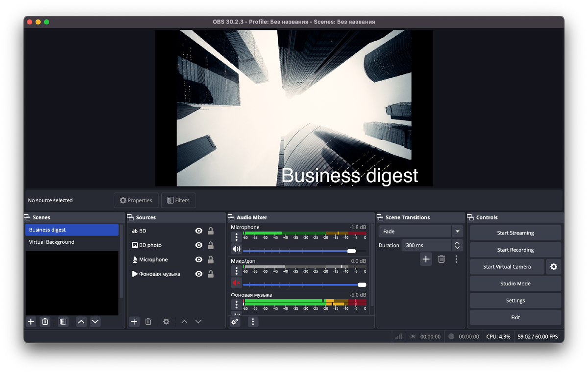
Task: Open transition properties three-dot menu
Action: (x=456, y=259)
